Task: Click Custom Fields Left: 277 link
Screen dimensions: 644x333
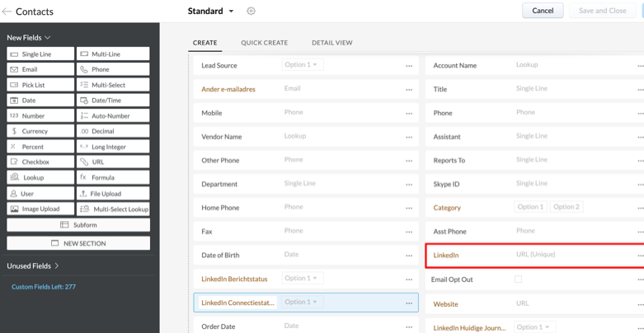Action: pyautogui.click(x=44, y=287)
